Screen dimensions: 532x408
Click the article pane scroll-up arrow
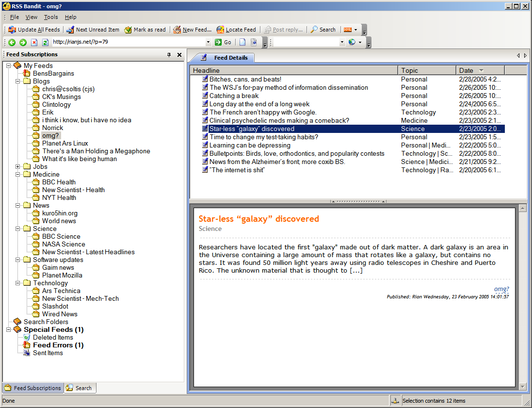523,208
